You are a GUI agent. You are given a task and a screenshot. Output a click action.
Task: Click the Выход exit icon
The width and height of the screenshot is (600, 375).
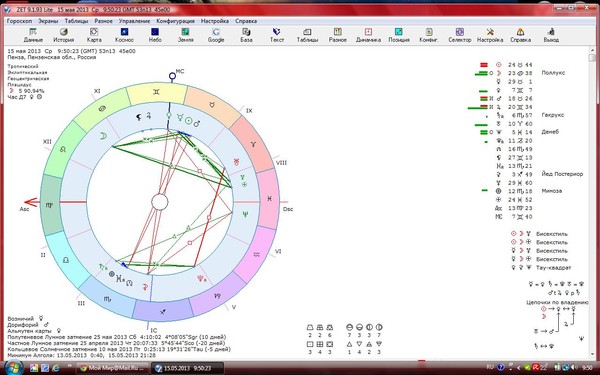point(551,35)
